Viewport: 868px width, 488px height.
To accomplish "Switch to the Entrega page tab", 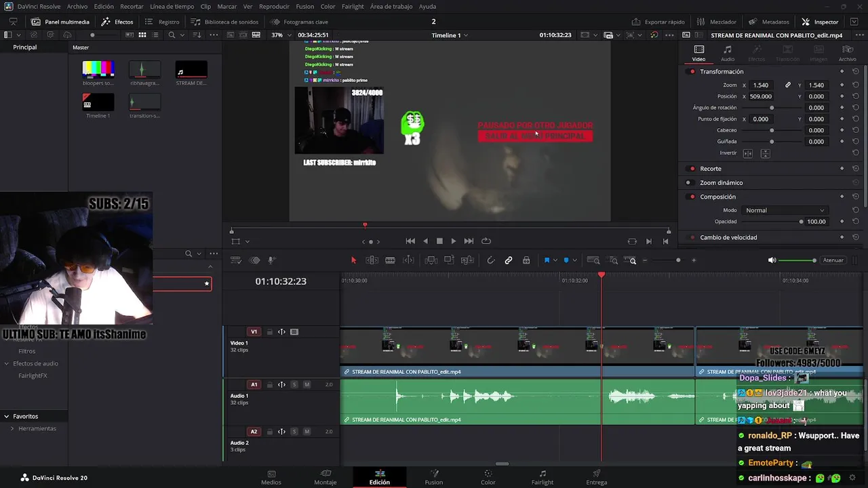I will point(597,477).
